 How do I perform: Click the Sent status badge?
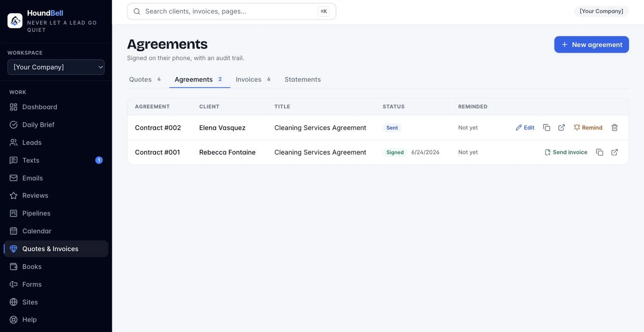tap(392, 128)
